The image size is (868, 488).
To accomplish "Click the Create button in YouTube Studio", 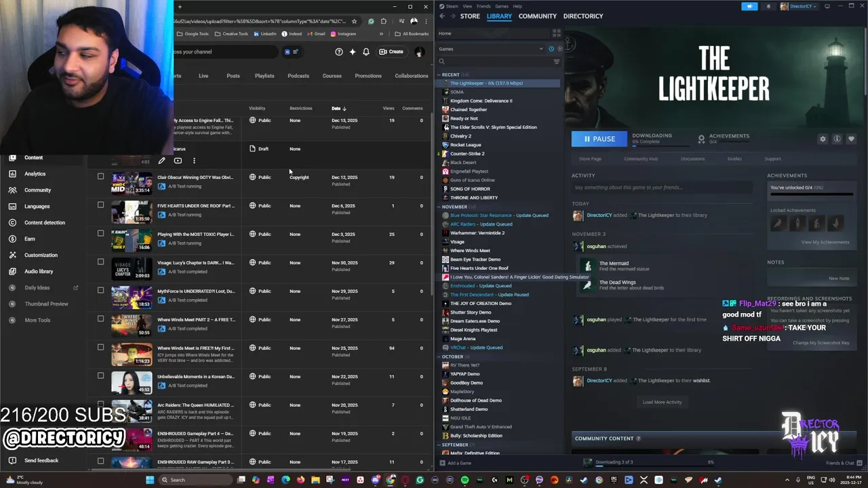I will pos(391,52).
